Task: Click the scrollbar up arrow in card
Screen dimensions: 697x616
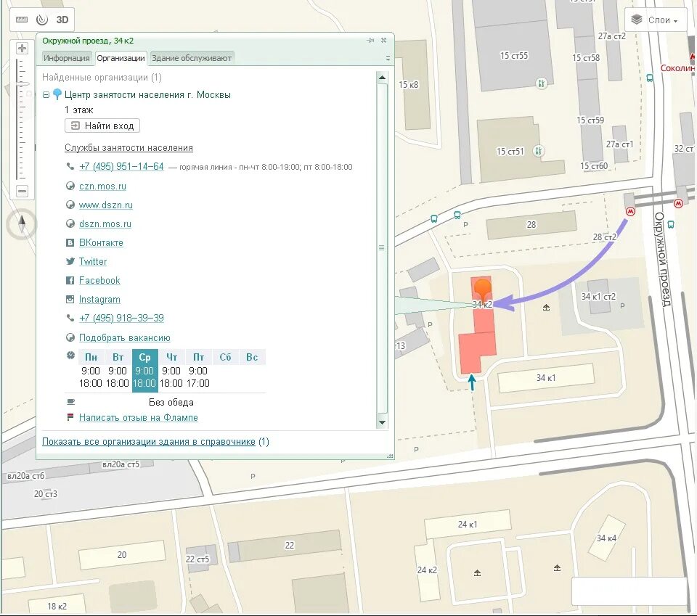Action: click(382, 78)
